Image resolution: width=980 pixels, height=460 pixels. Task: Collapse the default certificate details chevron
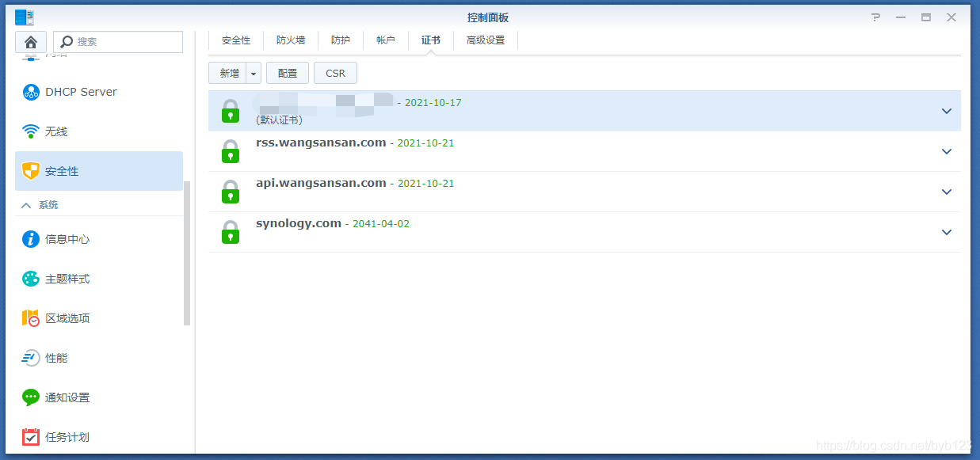(x=946, y=111)
